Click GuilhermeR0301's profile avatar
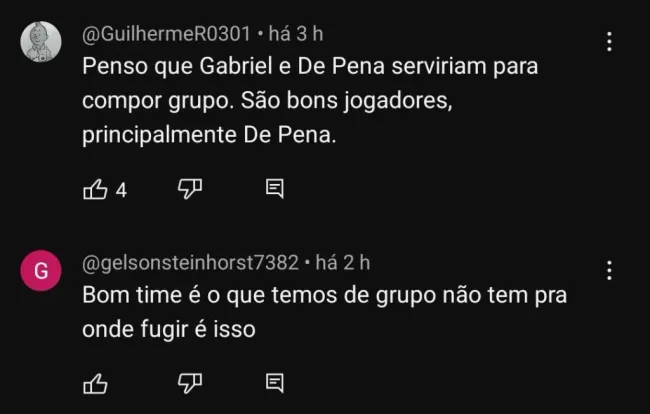650x414 pixels. point(41,42)
